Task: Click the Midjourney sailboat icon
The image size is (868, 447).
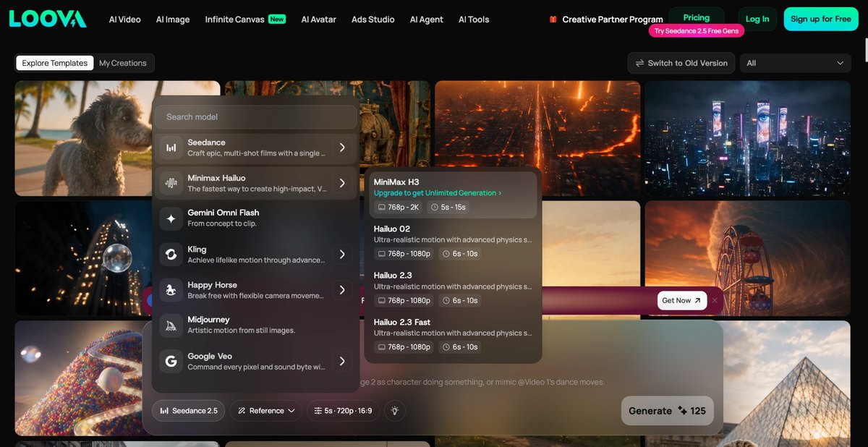Action: [x=171, y=325]
